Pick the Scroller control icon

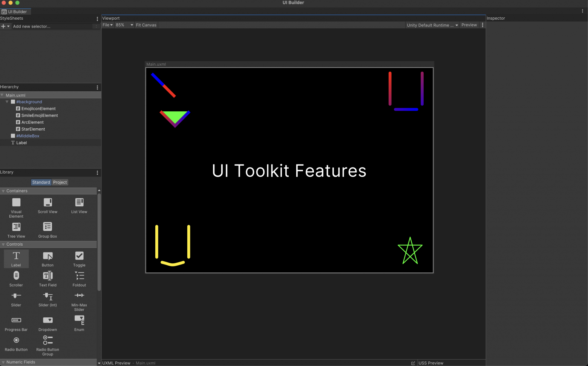click(x=16, y=276)
